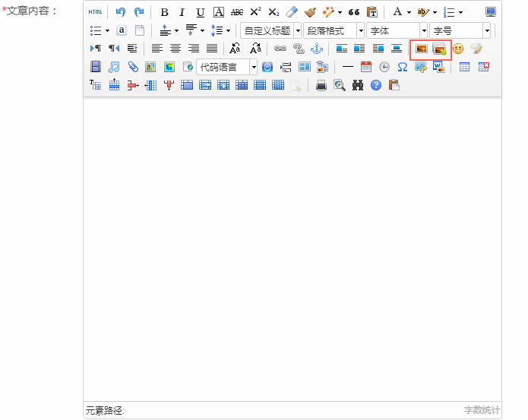Open the 代码语言 code language dropdown
The height and width of the screenshot is (420, 528).
click(227, 68)
